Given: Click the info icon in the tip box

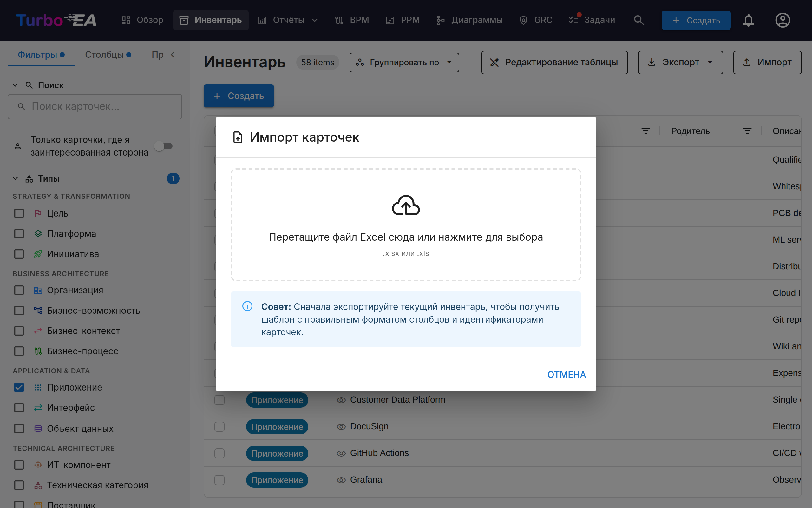Looking at the screenshot, I should tap(247, 306).
